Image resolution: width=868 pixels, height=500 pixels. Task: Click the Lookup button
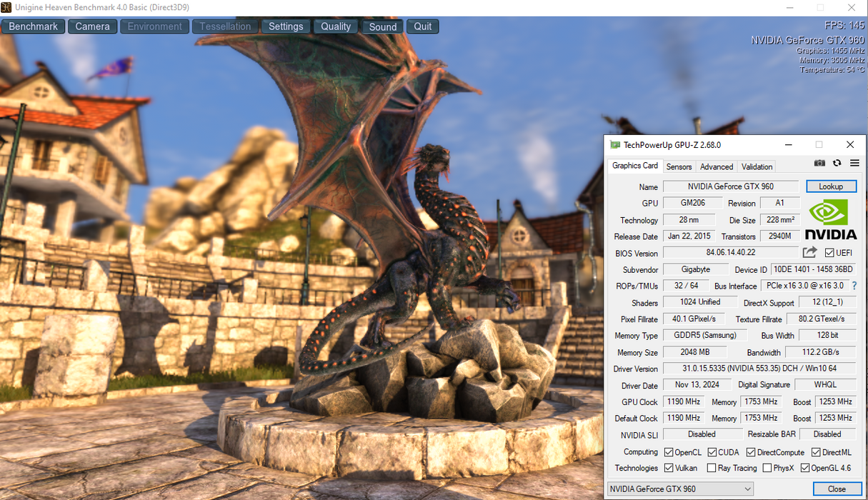point(831,186)
